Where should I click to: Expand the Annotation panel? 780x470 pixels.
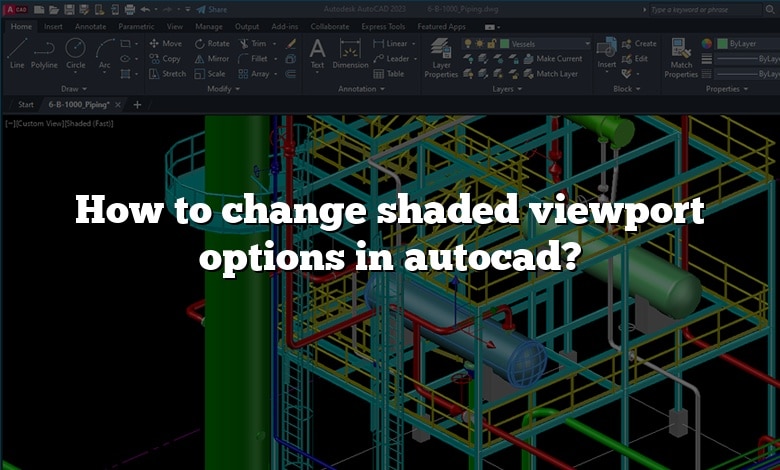362,89
